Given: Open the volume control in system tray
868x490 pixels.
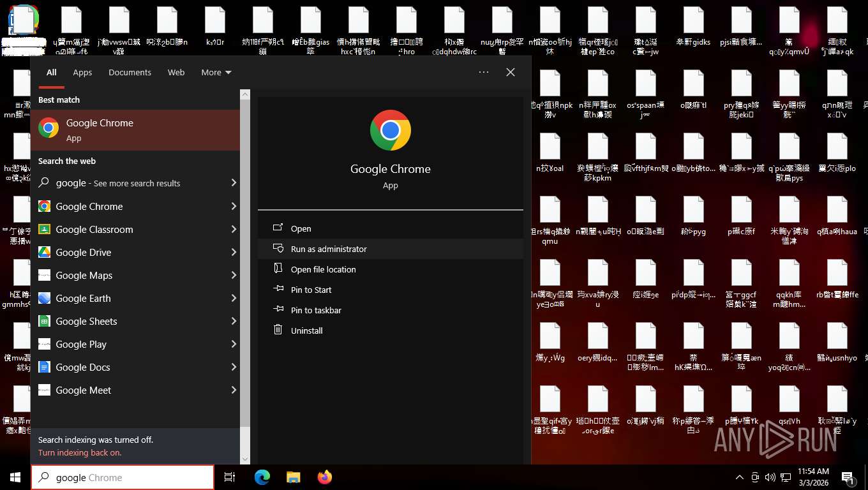Looking at the screenshot, I should click(770, 477).
